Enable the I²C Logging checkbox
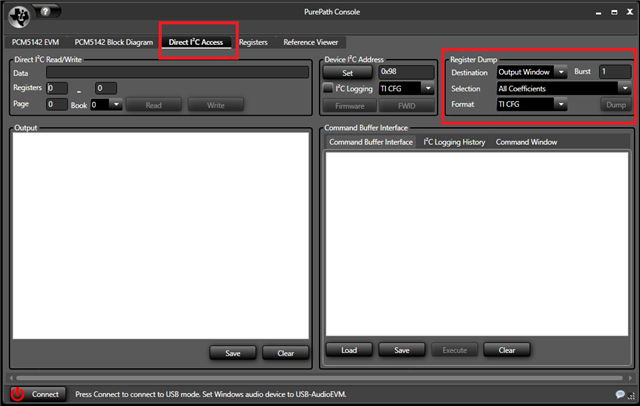Viewport: 640px width, 406px height. coord(328,88)
